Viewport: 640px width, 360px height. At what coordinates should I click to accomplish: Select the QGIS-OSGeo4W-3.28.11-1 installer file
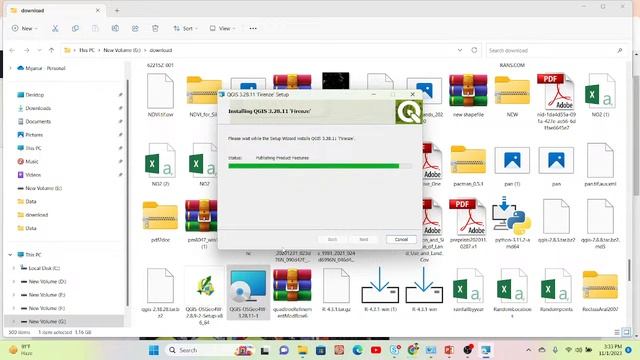tap(248, 293)
